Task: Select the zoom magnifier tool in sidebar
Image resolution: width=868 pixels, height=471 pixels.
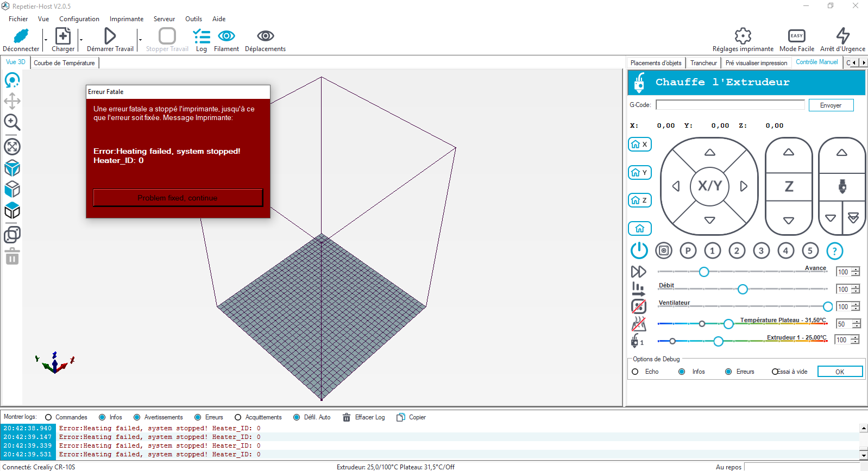Action: coord(12,123)
